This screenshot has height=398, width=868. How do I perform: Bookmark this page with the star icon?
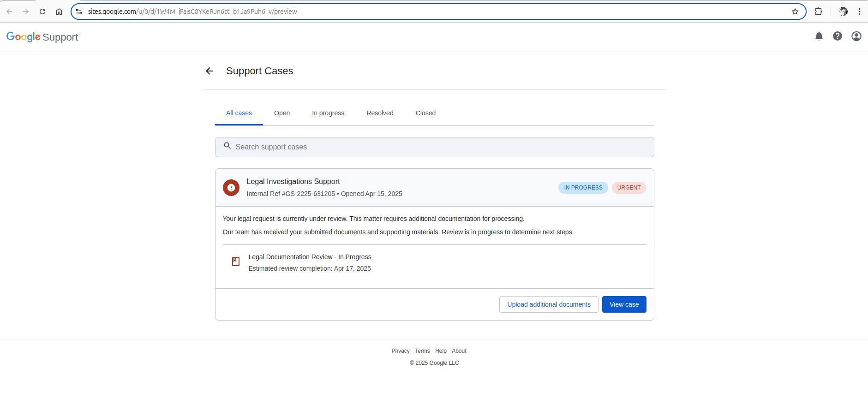click(795, 12)
